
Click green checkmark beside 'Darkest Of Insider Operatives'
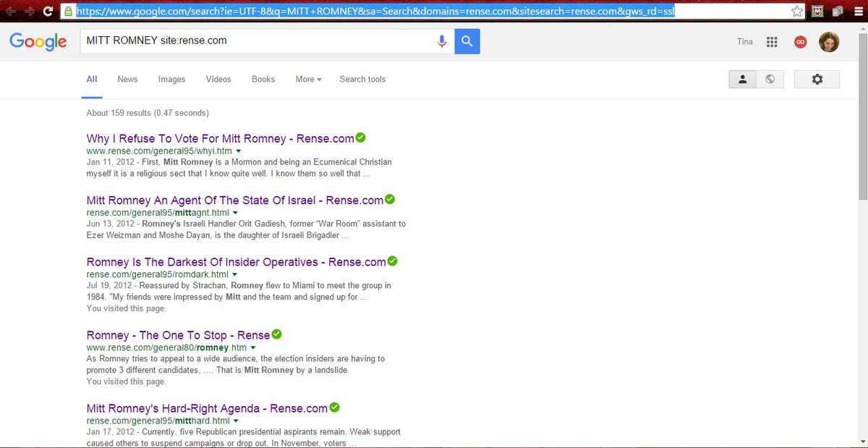(392, 261)
